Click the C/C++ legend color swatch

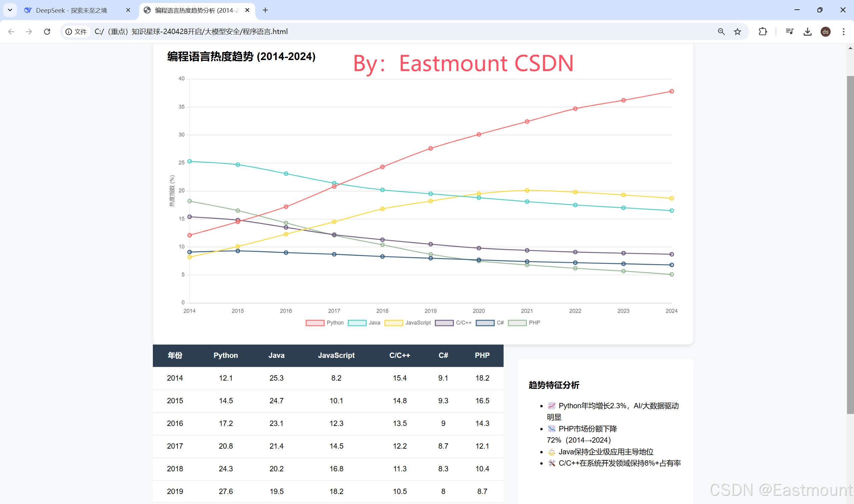[x=444, y=323]
